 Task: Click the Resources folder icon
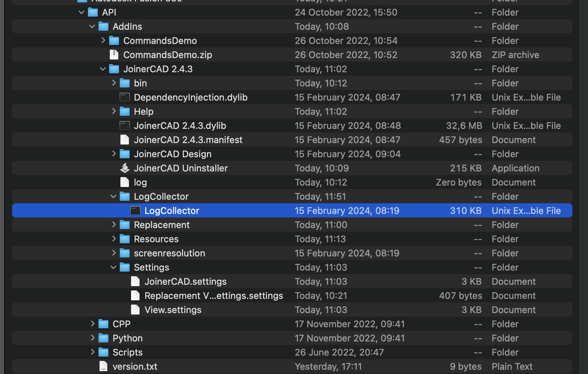coord(125,239)
